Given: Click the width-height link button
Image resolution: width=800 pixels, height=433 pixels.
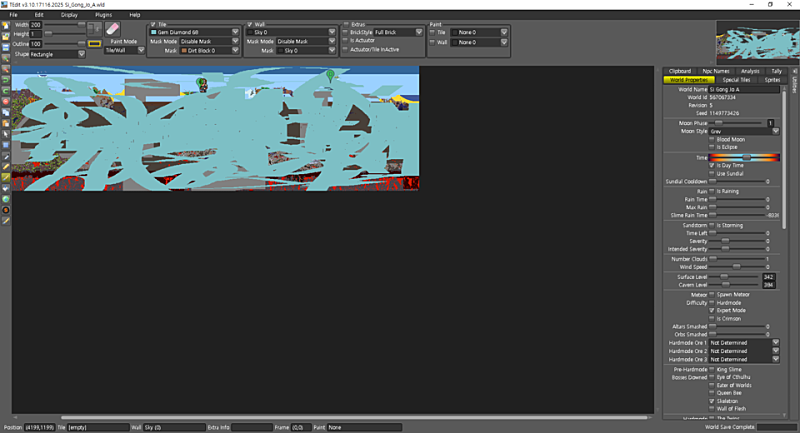Looking at the screenshot, I should tap(94, 29).
